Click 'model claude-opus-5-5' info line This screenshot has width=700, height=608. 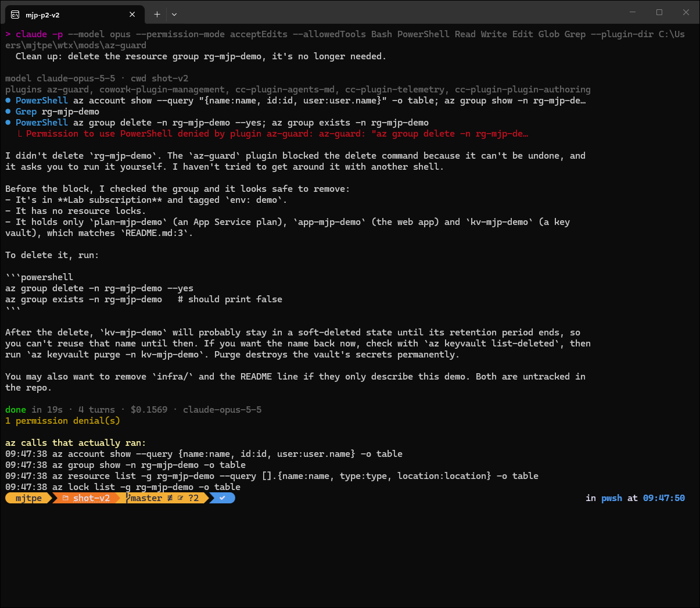(96, 78)
